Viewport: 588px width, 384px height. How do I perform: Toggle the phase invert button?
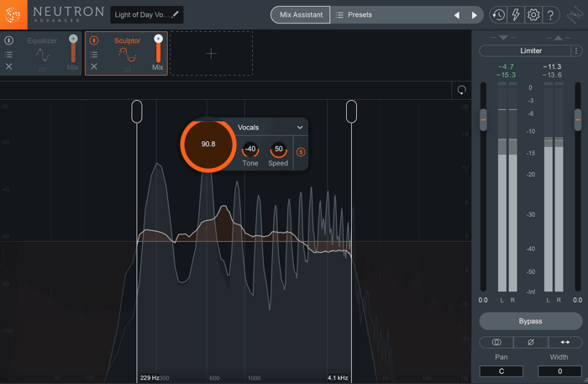531,342
